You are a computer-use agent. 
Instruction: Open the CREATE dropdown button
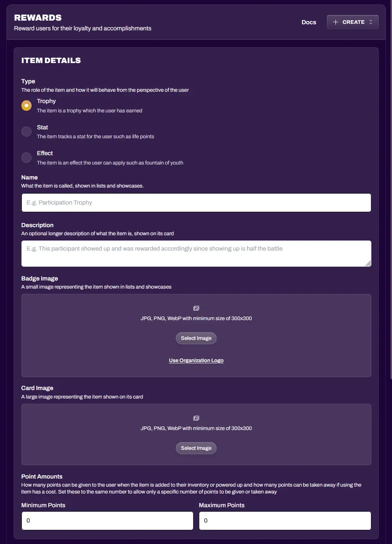pyautogui.click(x=352, y=22)
